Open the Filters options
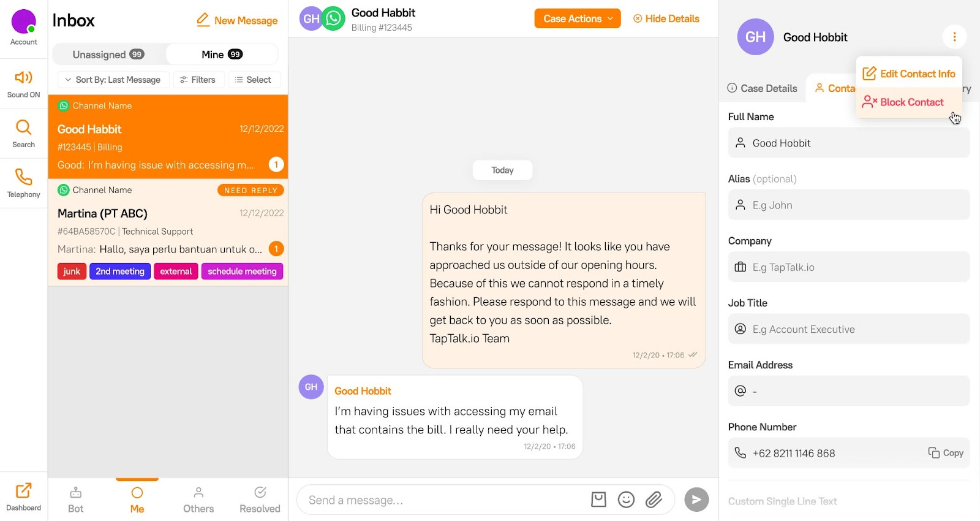 point(198,80)
